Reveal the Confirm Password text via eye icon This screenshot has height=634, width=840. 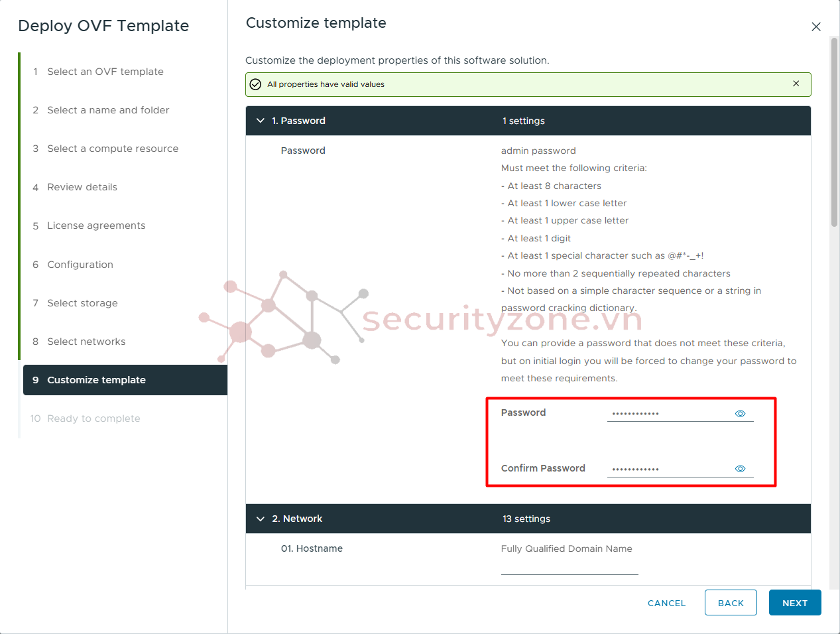(741, 469)
